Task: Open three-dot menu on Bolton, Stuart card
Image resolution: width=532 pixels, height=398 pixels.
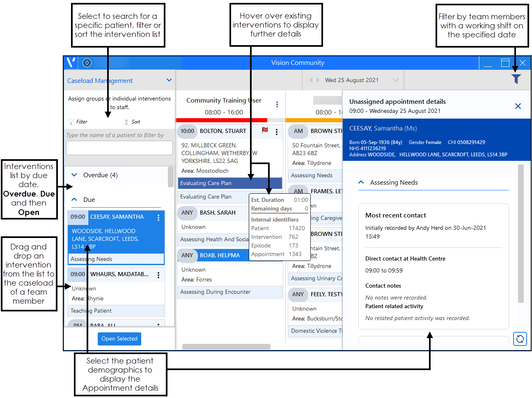Action: pos(277,132)
